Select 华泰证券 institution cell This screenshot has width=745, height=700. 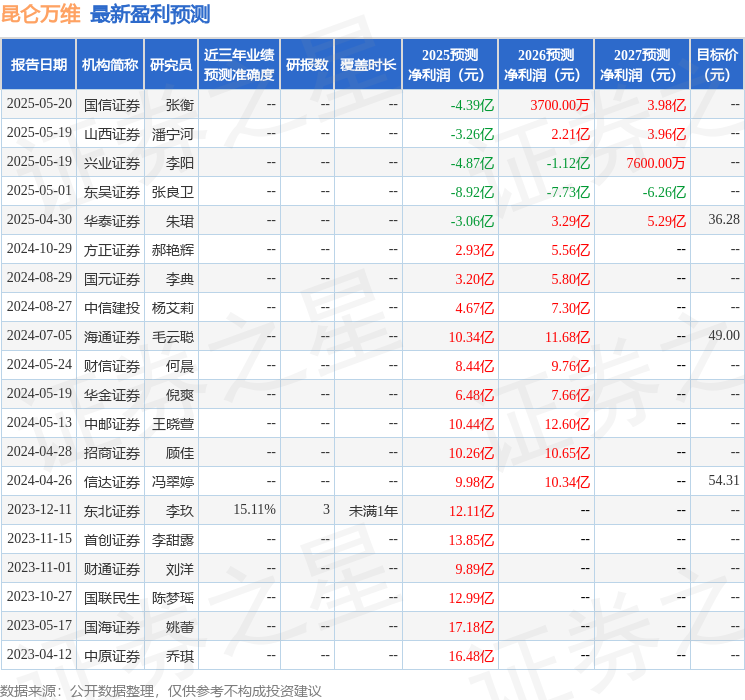point(112,221)
